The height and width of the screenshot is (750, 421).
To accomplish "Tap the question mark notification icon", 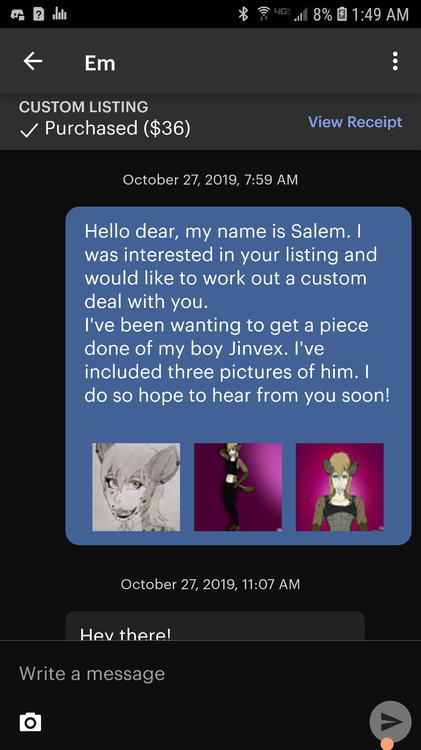I will pyautogui.click(x=39, y=14).
